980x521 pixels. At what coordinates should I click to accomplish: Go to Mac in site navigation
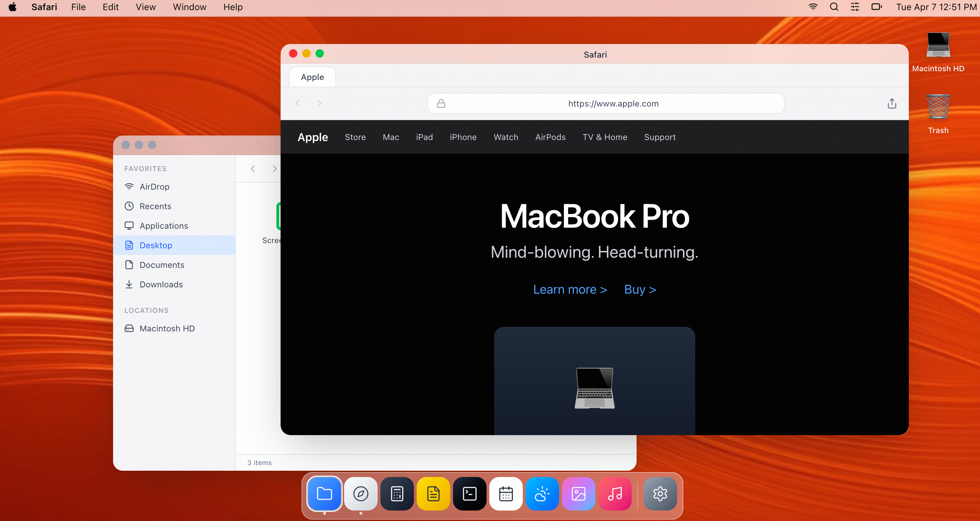click(x=391, y=137)
